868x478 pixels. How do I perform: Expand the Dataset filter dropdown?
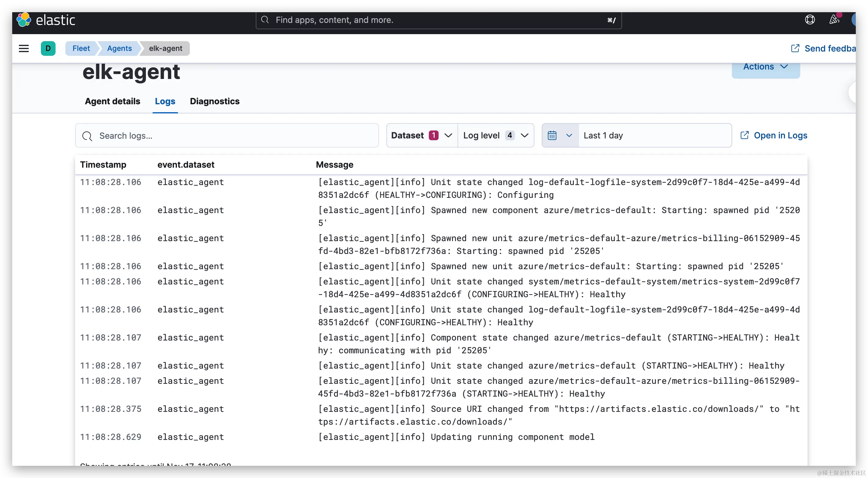click(421, 135)
